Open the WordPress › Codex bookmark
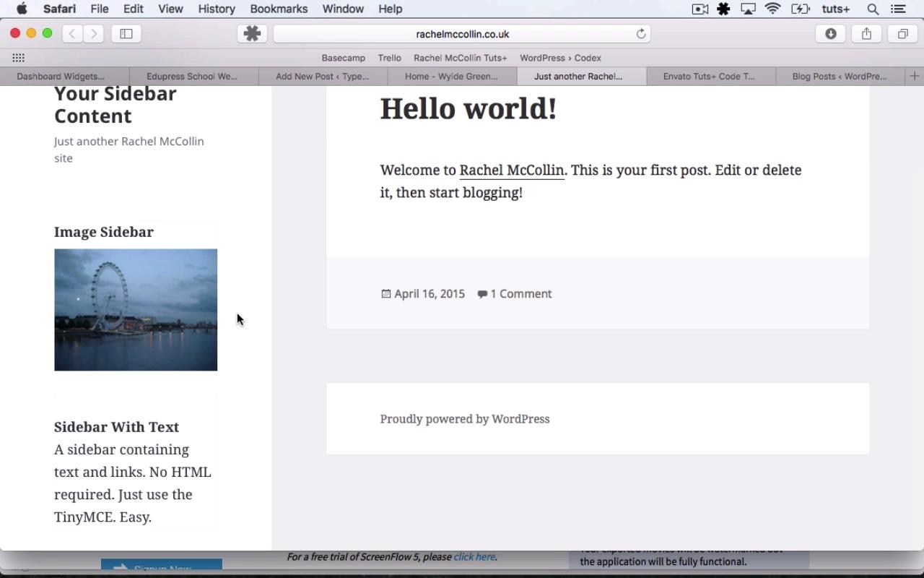This screenshot has width=924, height=578. [x=560, y=58]
